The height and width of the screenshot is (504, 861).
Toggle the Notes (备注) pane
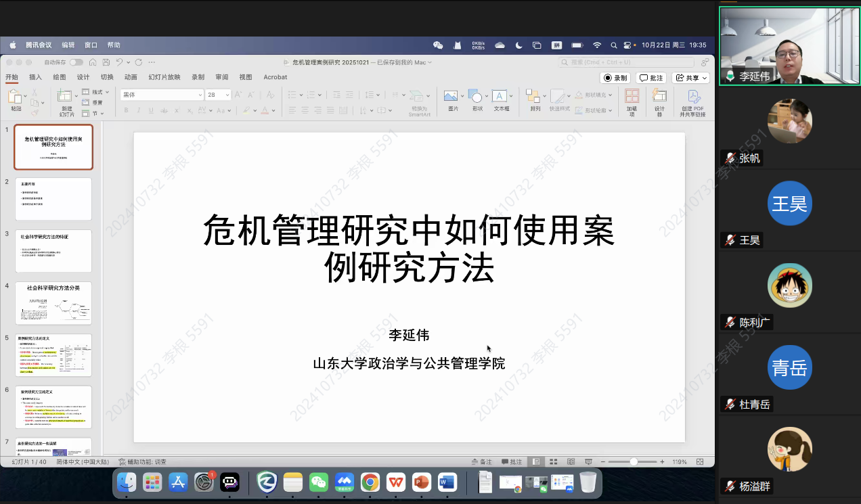(481, 462)
